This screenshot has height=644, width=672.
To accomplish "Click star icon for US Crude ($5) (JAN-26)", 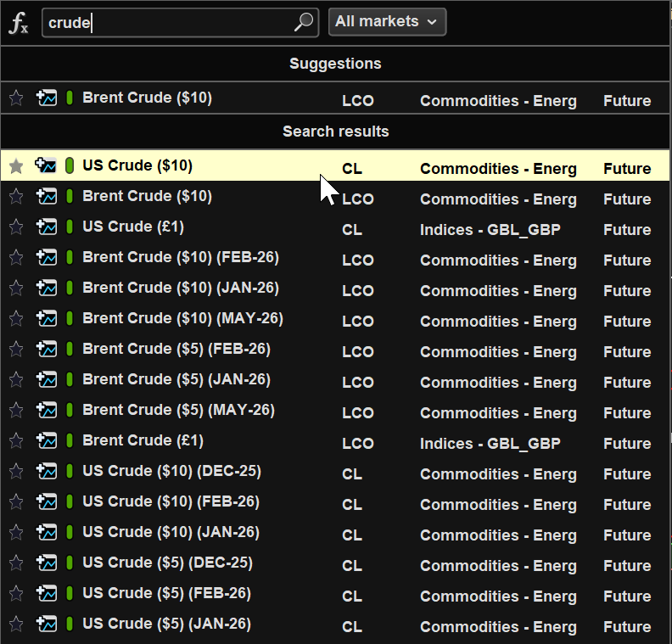I will 16,624.
